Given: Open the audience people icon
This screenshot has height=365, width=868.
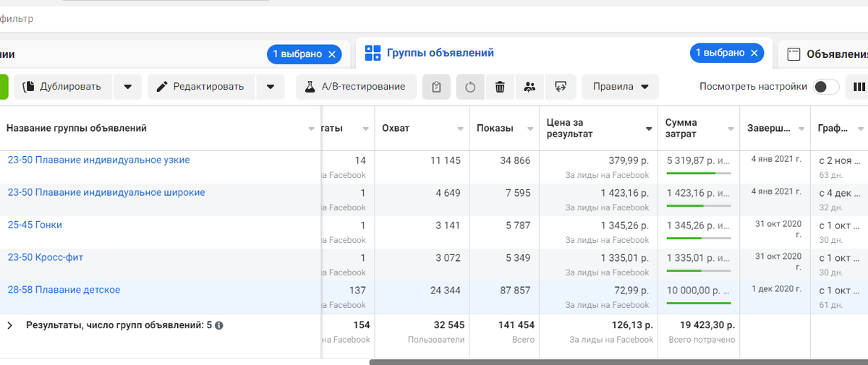Looking at the screenshot, I should point(530,87).
